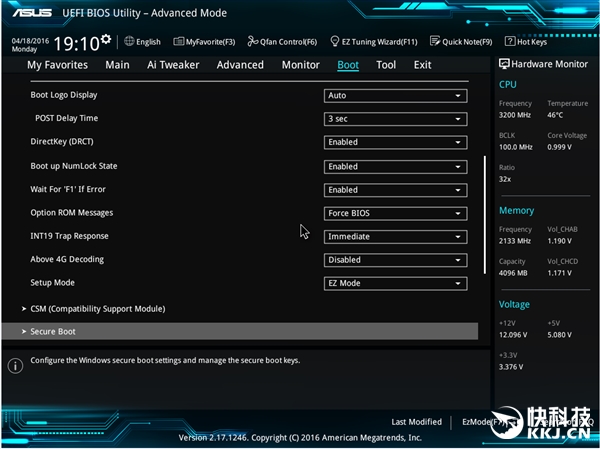Click the info icon beside the help description
Viewport: 600px width, 449px height.
[x=15, y=366]
